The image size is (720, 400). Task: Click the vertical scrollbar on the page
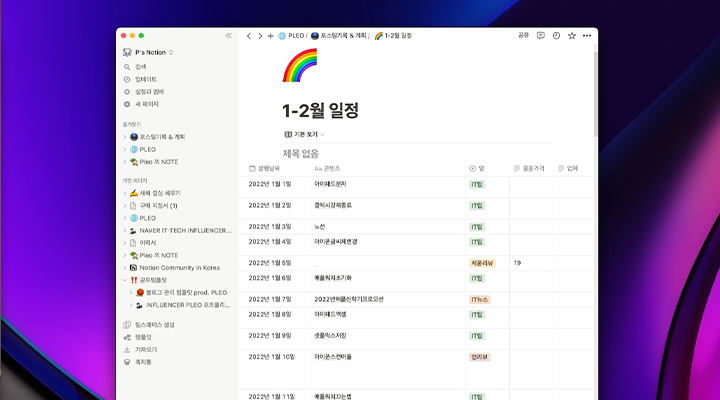coord(595,94)
